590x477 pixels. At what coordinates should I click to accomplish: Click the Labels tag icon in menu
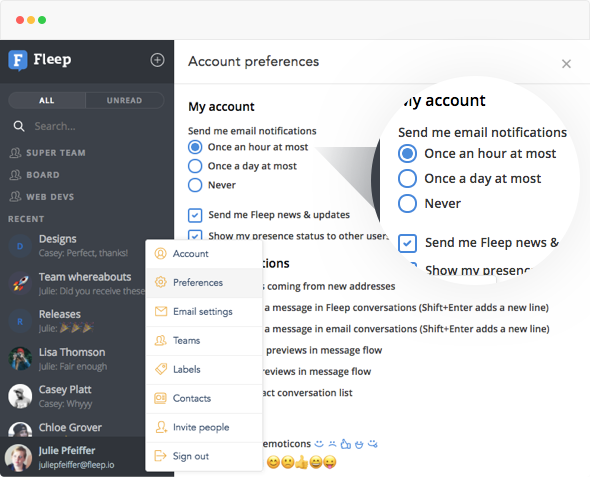[x=161, y=369]
